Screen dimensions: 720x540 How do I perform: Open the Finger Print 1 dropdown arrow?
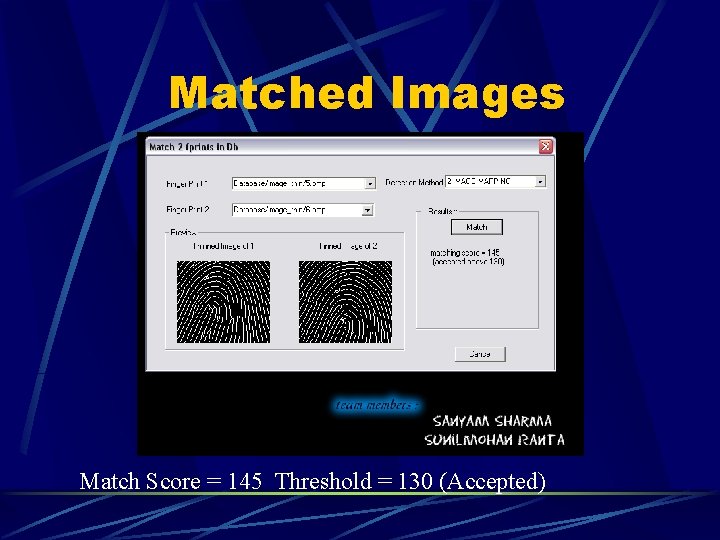tap(370, 184)
